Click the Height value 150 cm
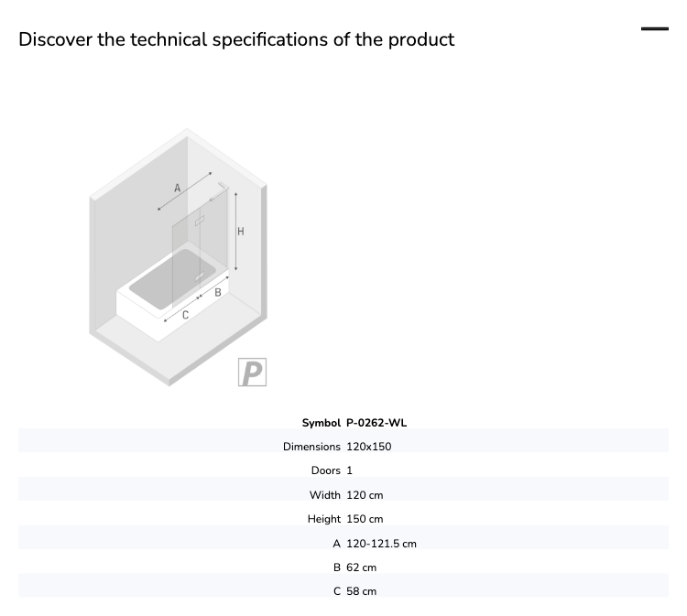 (x=365, y=519)
